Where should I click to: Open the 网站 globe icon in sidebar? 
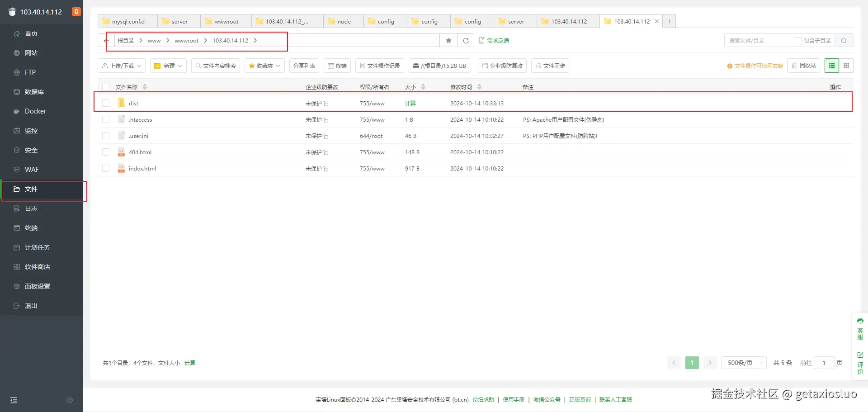[17, 53]
